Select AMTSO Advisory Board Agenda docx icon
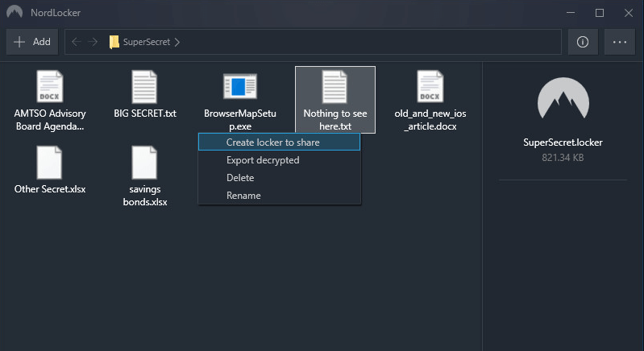Screen dimensions: 644x351 [50, 86]
